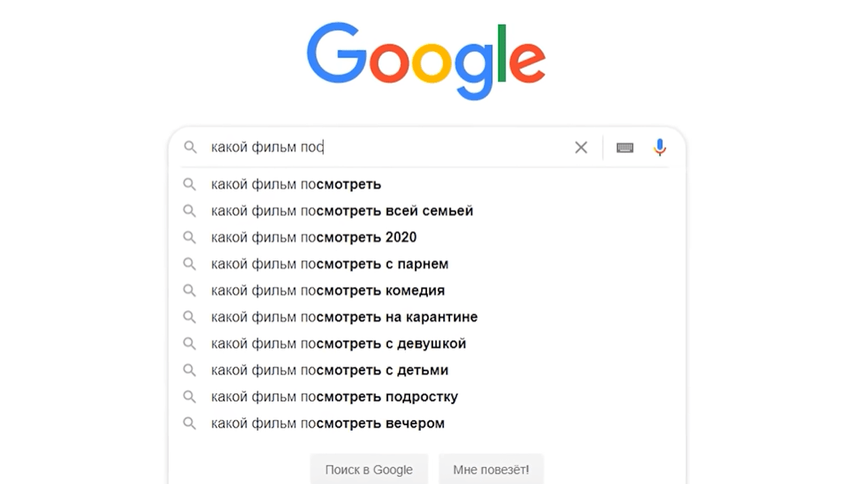Choose suggestion 'посмотреть подростку'
This screenshot has width=868, height=484.
coord(334,397)
